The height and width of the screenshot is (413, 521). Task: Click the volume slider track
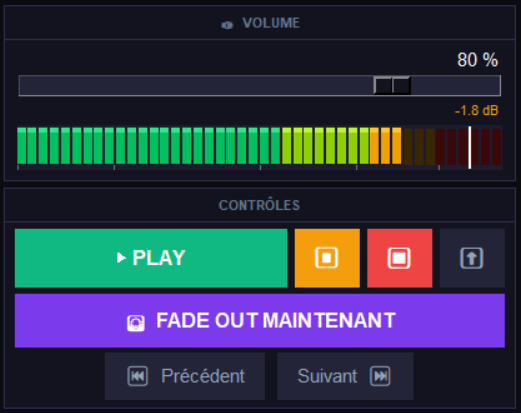pyautogui.click(x=260, y=86)
